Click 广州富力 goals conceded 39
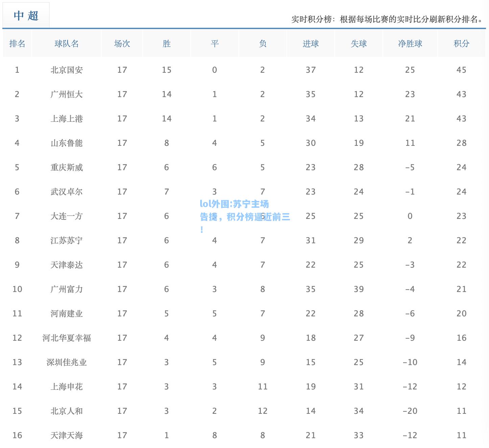The image size is (489, 448). pyautogui.click(x=359, y=289)
